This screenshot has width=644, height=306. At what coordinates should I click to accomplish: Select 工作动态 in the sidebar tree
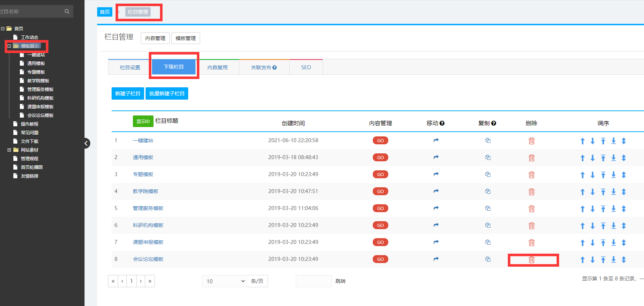pos(30,37)
